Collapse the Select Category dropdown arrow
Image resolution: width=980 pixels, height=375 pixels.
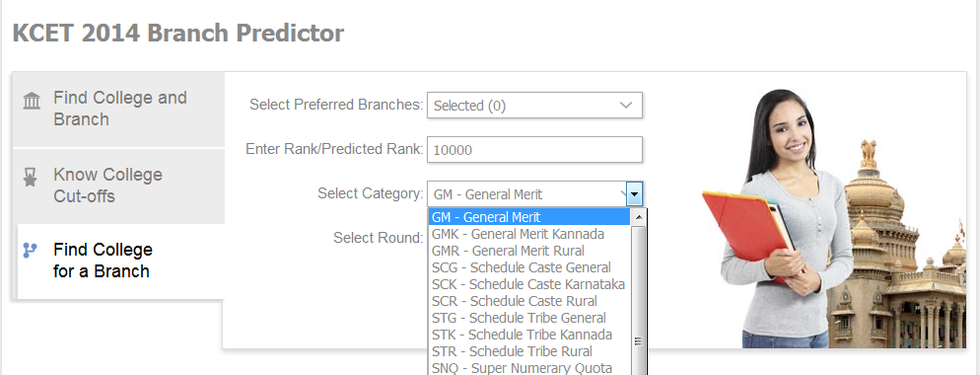point(634,194)
